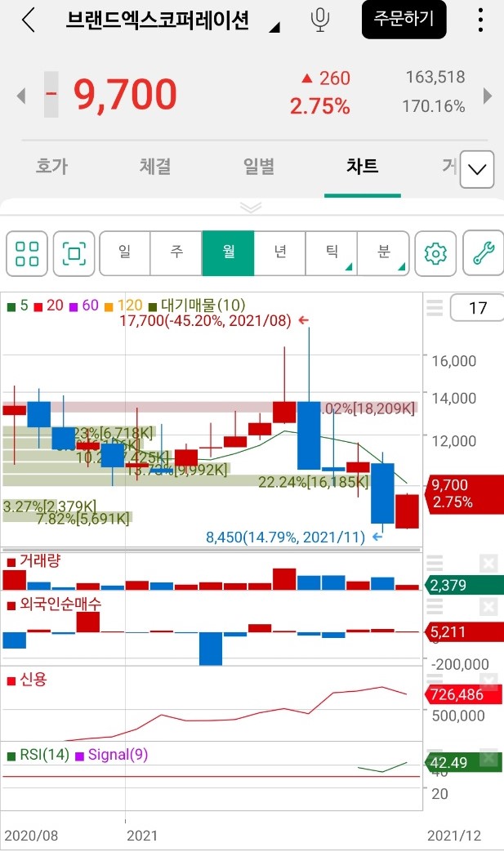Viewport: 504px width, 852px height.
Task: Tap the 외국인순매수 indicator label
Action: 54,604
